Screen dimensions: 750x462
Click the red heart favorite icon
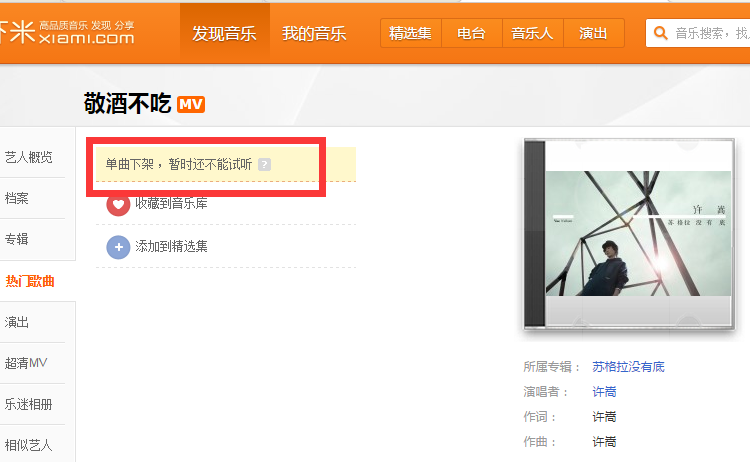118,204
